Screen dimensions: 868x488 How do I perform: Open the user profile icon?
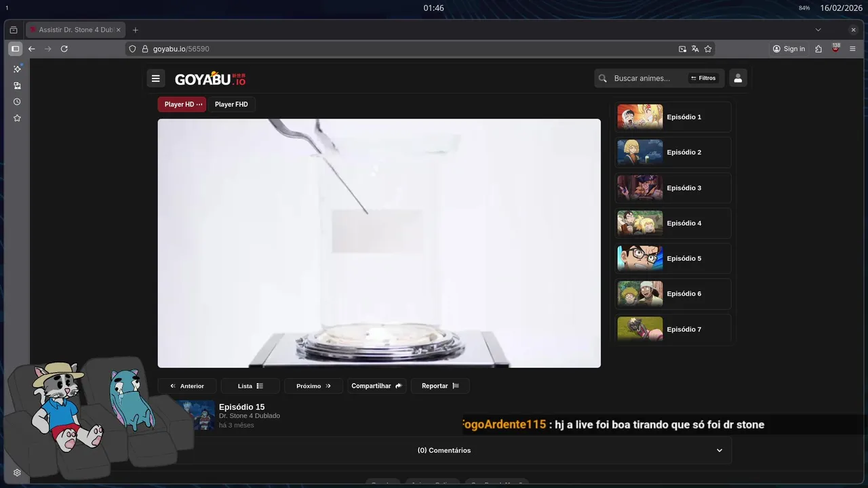tap(738, 78)
